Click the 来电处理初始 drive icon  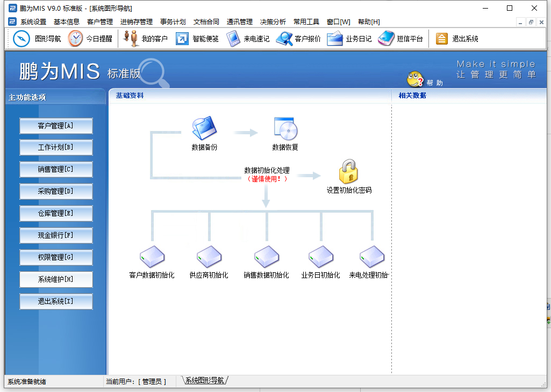(x=372, y=257)
